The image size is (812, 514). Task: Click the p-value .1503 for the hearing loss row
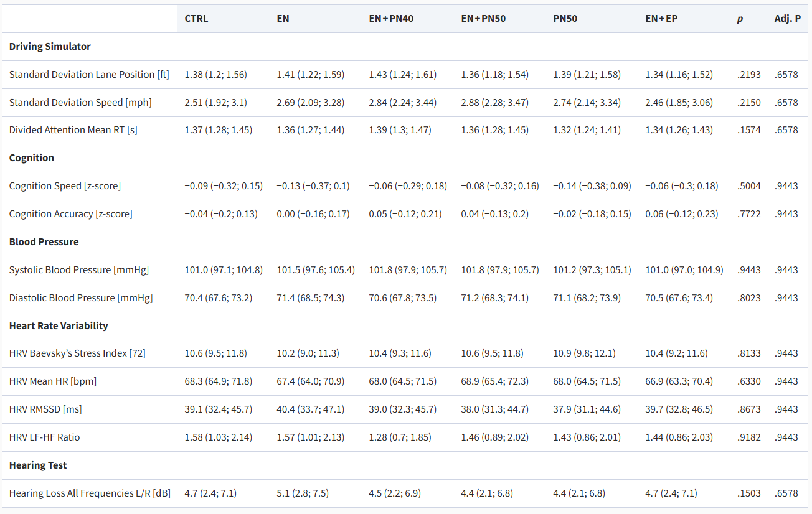749,493
